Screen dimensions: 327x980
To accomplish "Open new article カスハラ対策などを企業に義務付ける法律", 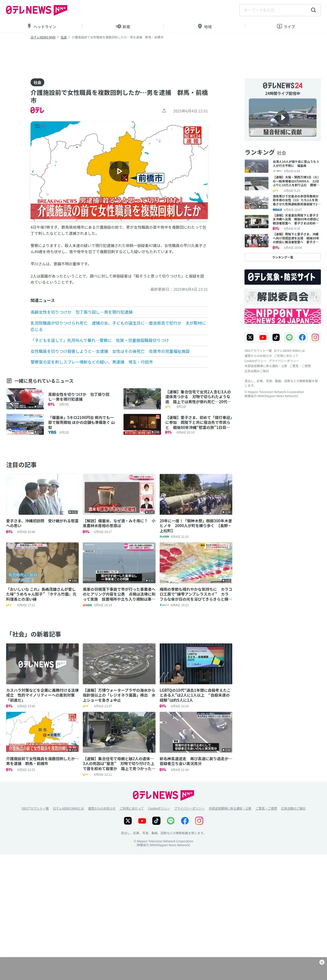I will (42, 664).
